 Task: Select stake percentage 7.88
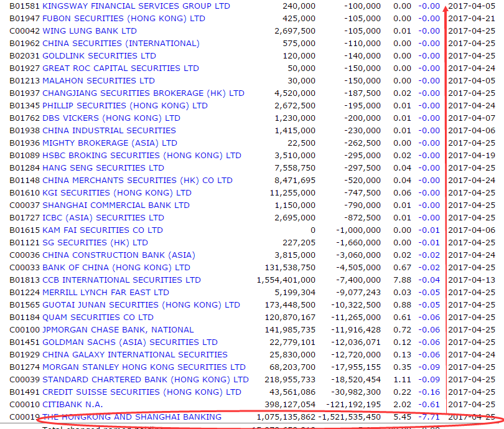pyautogui.click(x=402, y=280)
